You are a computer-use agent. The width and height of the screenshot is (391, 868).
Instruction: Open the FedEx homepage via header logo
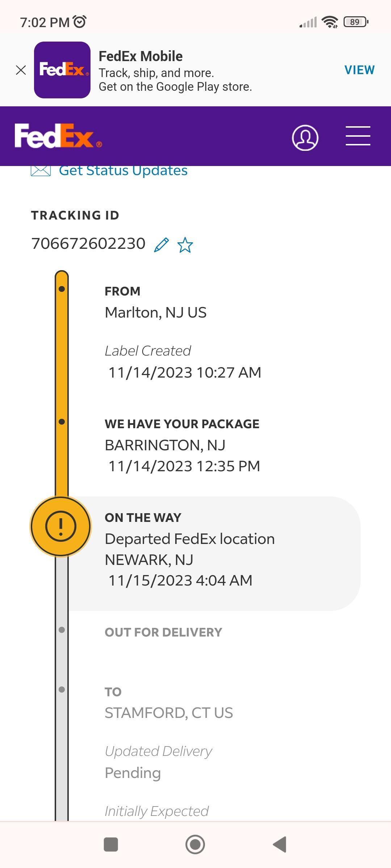(58, 136)
